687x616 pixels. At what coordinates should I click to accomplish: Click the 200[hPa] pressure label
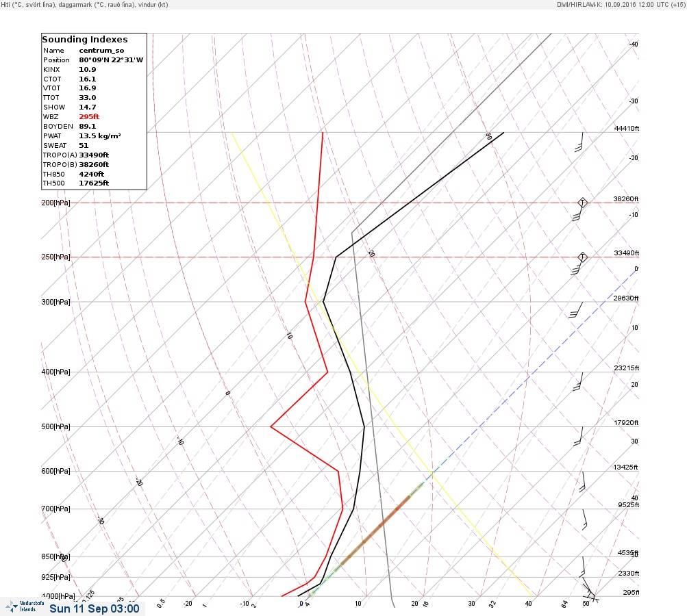click(x=55, y=203)
